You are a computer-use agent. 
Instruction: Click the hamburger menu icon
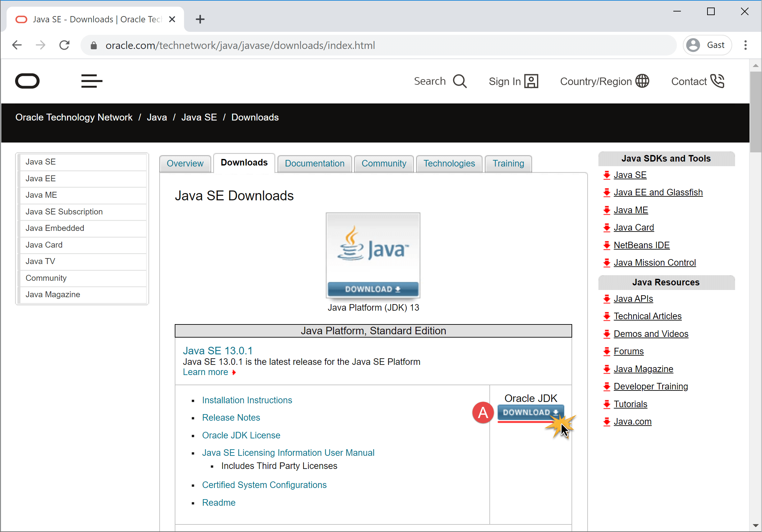(x=91, y=81)
